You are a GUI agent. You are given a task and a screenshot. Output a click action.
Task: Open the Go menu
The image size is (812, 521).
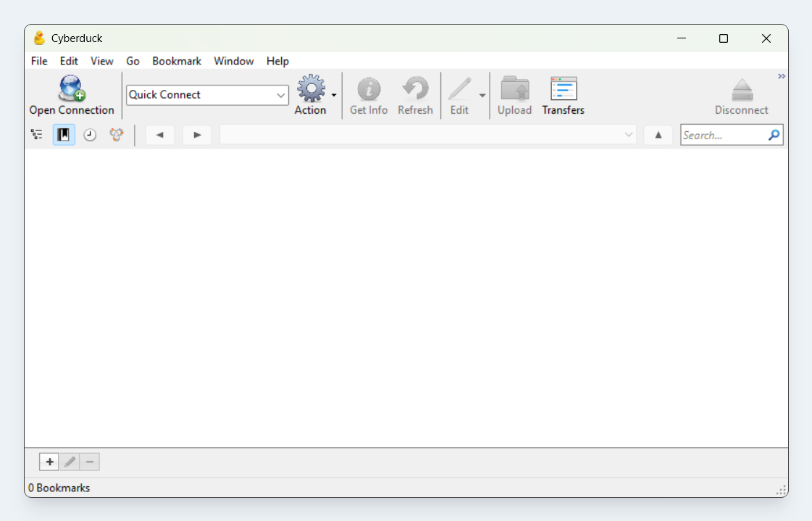pos(133,61)
